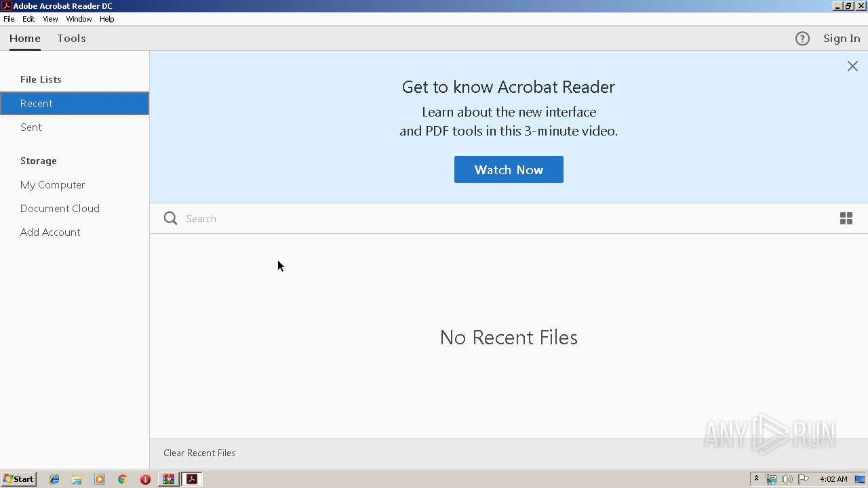The height and width of the screenshot is (488, 868).
Task: Select Recent in File Lists
Action: 75,103
